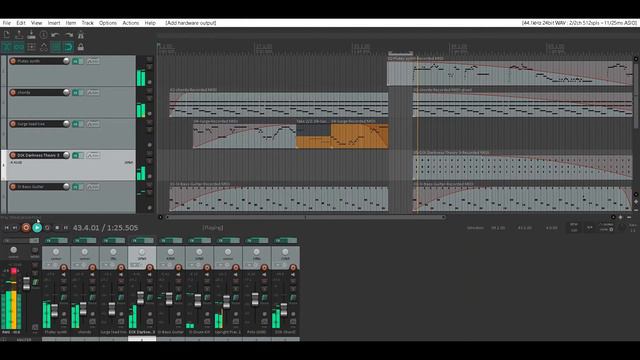Open automation mode menu on Plates synth track
This screenshot has width=640, height=360.
point(93,61)
